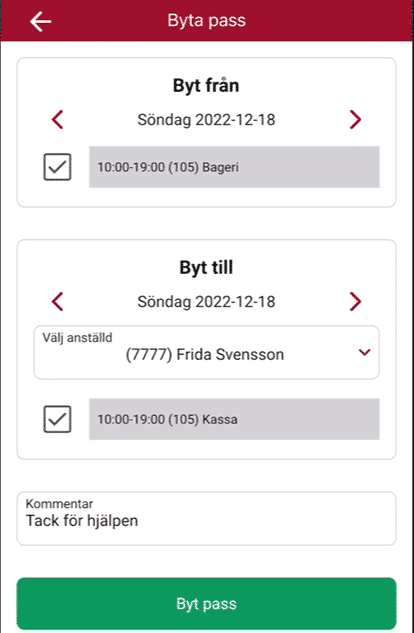Select the 10:00-19:00 (105) Bageri shift row
The image size is (414, 633).
(234, 167)
